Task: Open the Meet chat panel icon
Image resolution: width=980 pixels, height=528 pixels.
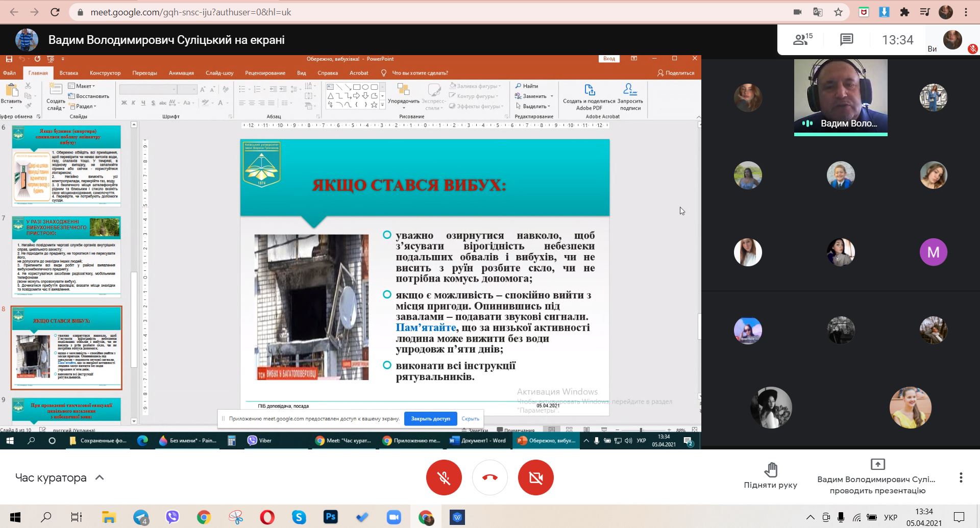Action: [846, 40]
